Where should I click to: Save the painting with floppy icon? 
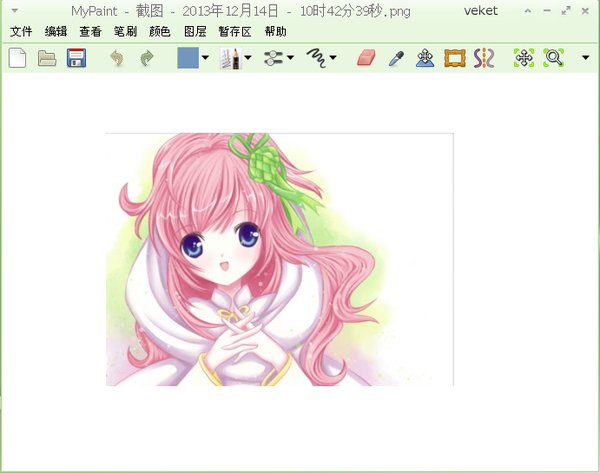tap(76, 58)
